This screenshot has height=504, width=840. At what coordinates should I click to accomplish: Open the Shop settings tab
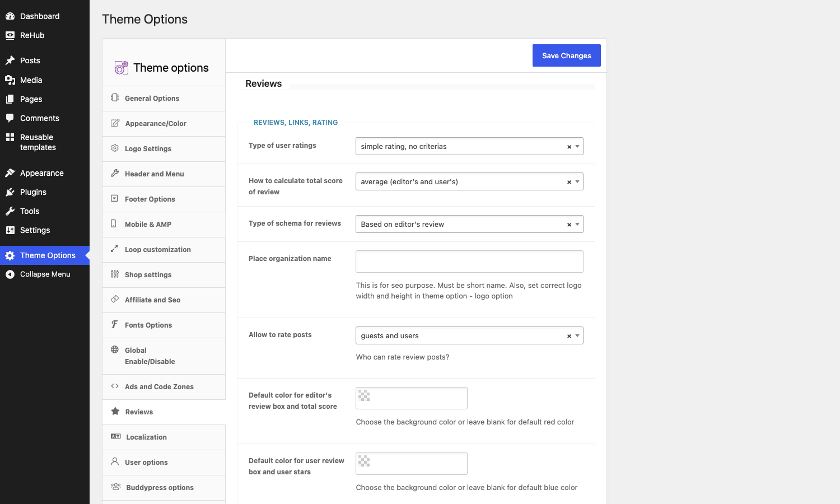(x=164, y=275)
